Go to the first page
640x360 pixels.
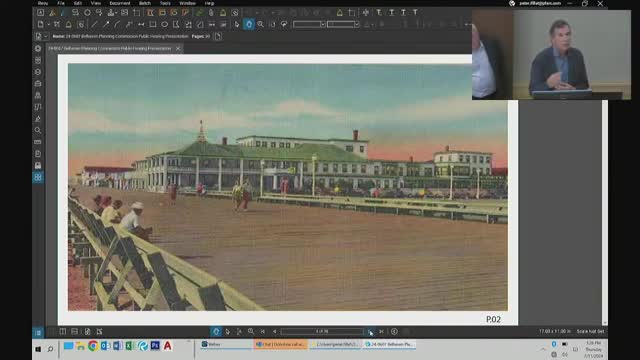pyautogui.click(x=263, y=332)
